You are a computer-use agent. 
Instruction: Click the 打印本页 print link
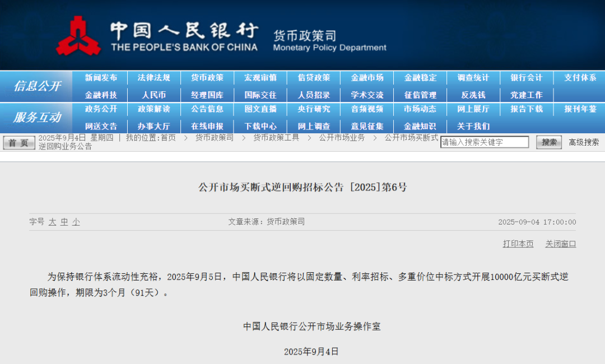tap(517, 244)
